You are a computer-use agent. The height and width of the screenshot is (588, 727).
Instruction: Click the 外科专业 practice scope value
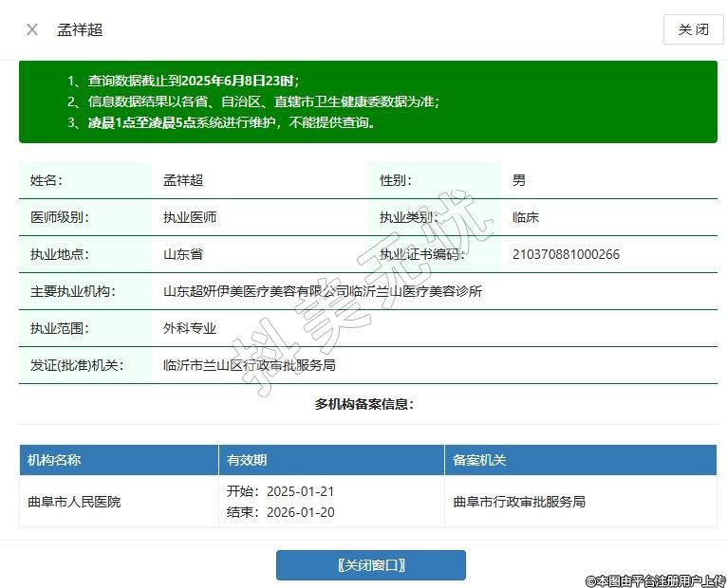[190, 328]
